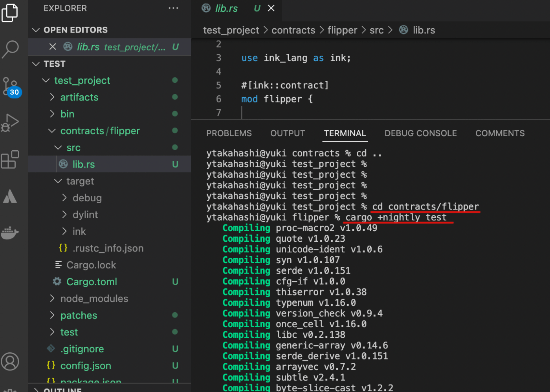This screenshot has width=550, height=392.
Task: Expand the bin folder
Action: (52, 114)
